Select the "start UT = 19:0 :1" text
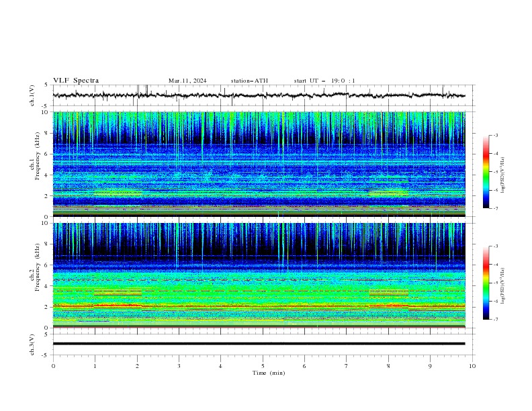532x411 pixels. [324, 81]
